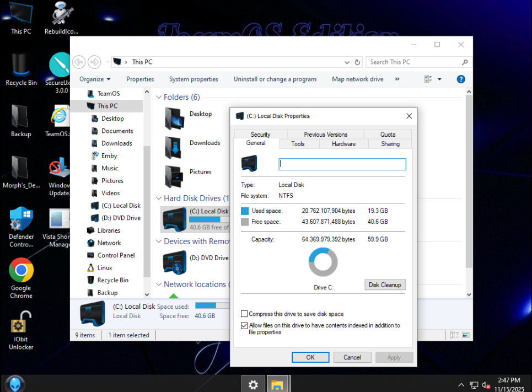Click the Alienware start button icon
The height and width of the screenshot is (392, 532).
coord(15,383)
